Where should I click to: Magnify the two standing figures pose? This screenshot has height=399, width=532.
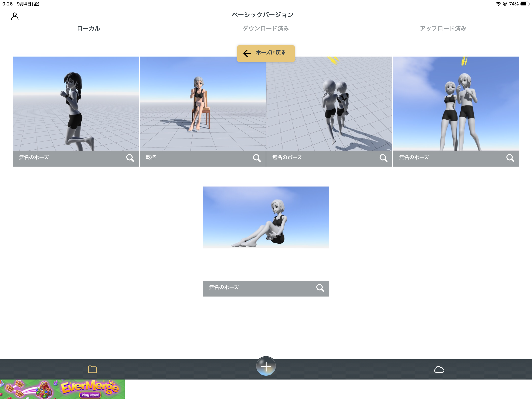click(x=510, y=158)
